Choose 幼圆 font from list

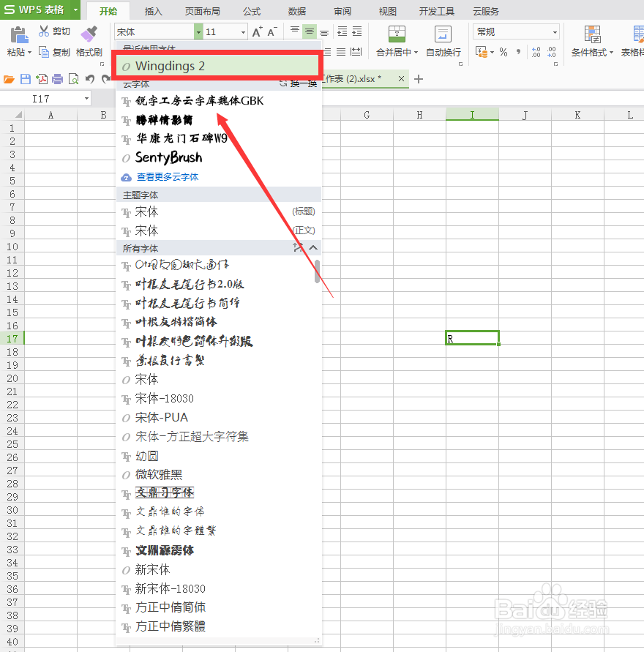[x=219, y=456]
